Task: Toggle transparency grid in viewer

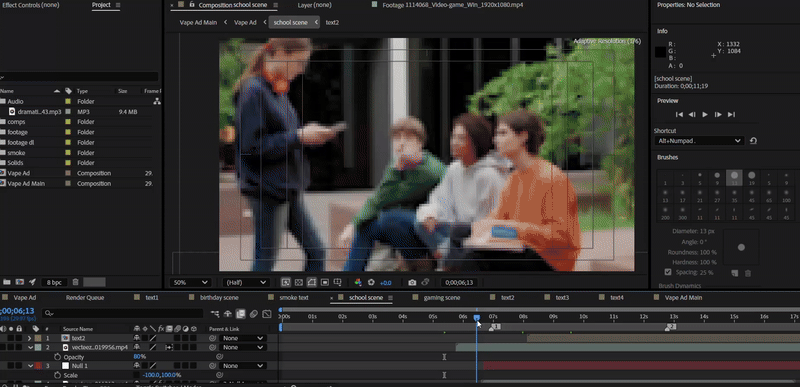Action: [298, 282]
